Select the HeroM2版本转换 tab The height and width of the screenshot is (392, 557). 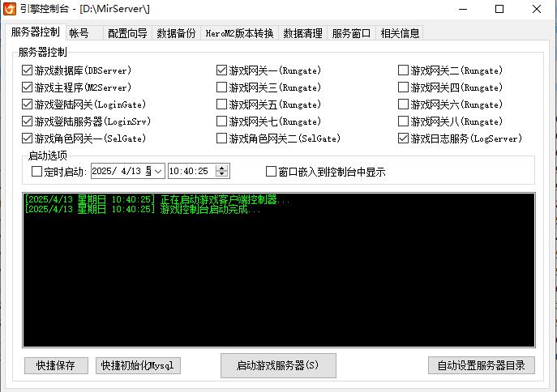click(239, 33)
